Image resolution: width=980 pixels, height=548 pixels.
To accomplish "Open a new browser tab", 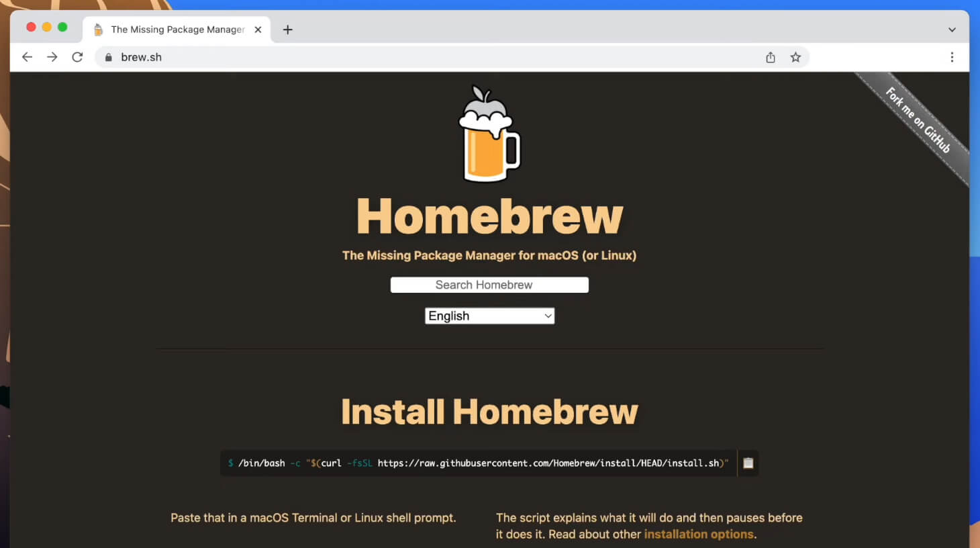I will [288, 30].
